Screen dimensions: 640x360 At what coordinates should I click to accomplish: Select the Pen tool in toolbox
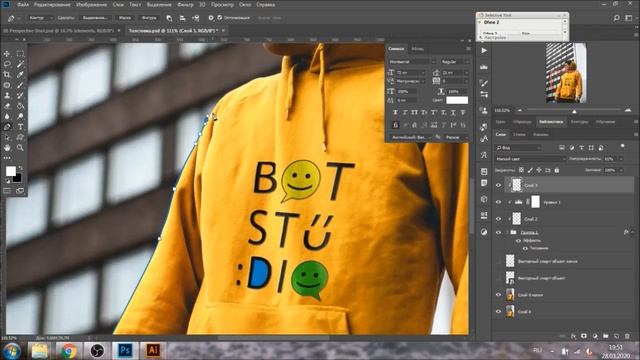click(x=7, y=127)
